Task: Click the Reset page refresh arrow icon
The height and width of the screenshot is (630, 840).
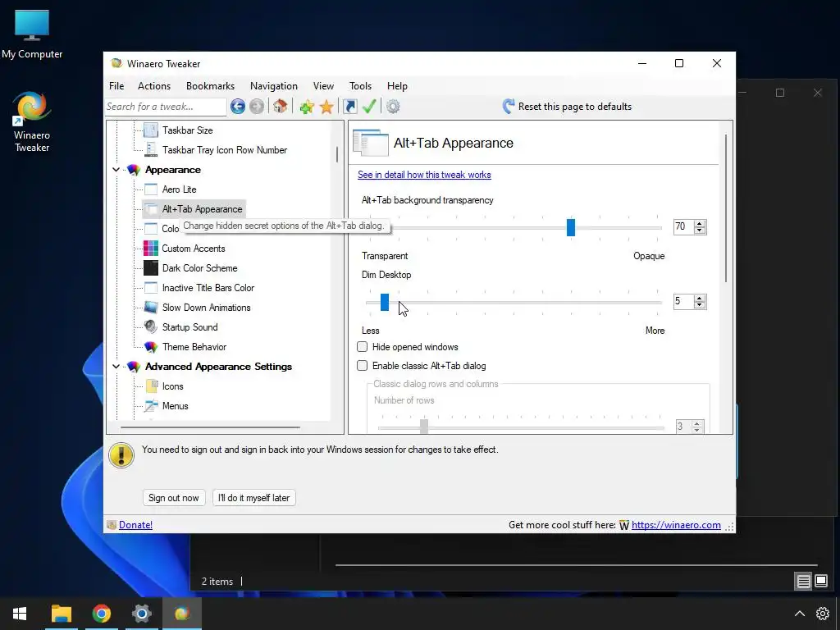Action: pos(509,106)
